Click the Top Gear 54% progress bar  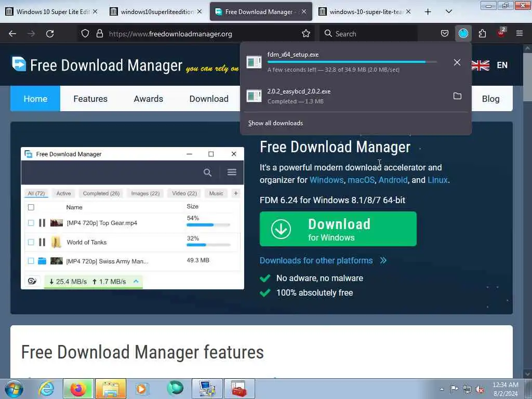pyautogui.click(x=208, y=225)
